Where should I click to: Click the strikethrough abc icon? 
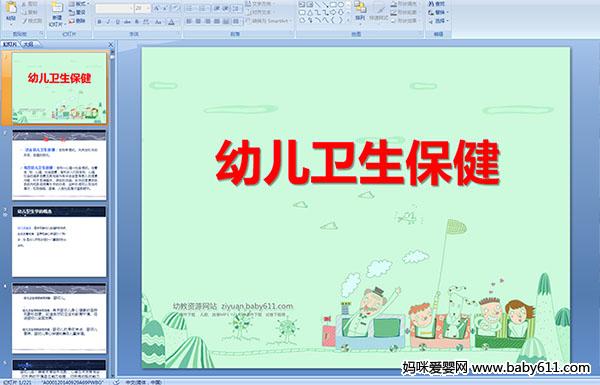(x=127, y=22)
